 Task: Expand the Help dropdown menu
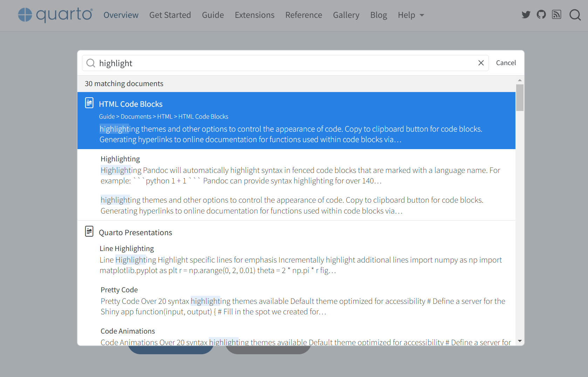411,15
